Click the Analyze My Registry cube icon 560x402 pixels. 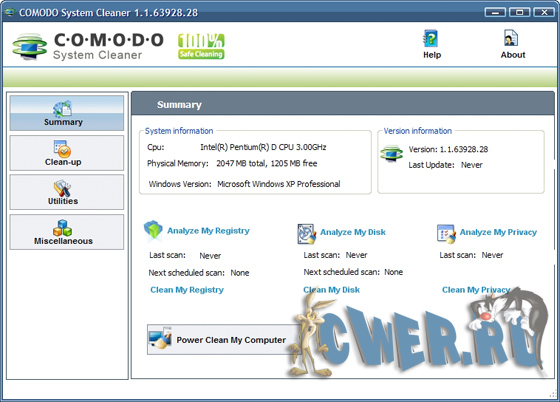(x=153, y=230)
